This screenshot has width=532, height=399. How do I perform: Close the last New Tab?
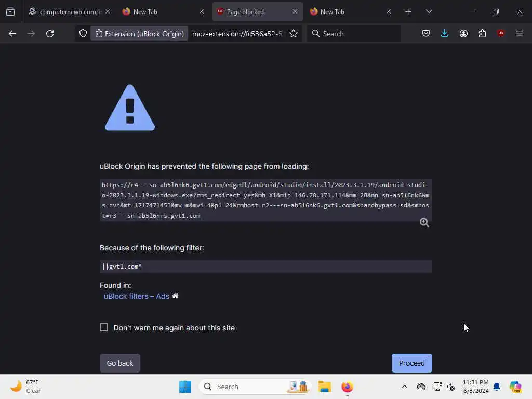(389, 11)
